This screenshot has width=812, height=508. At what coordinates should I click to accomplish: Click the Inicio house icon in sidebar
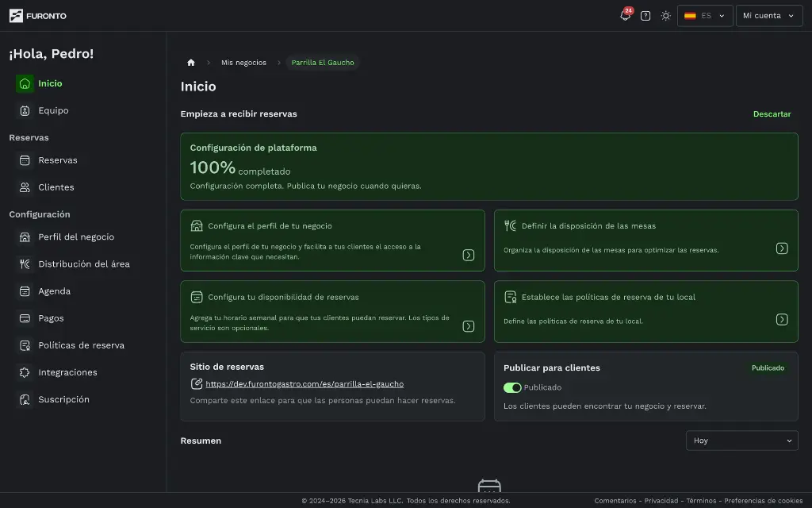(25, 83)
